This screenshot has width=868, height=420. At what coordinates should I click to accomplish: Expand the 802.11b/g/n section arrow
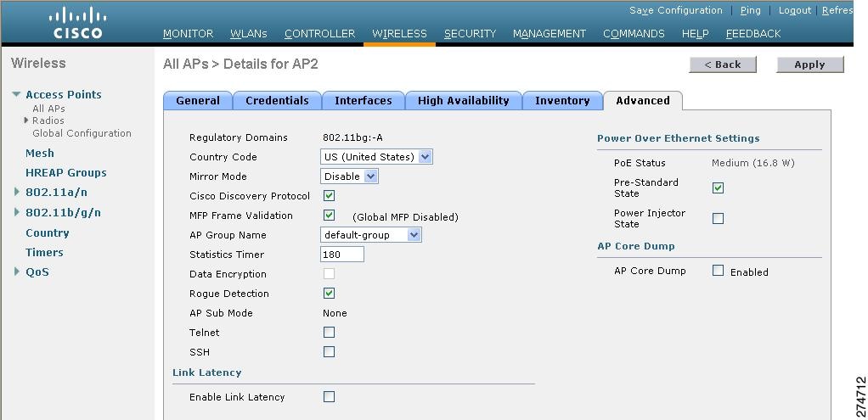pyautogui.click(x=17, y=212)
